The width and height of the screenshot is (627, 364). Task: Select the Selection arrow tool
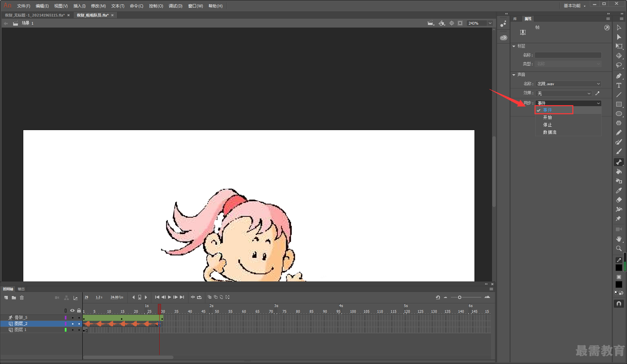point(619,28)
